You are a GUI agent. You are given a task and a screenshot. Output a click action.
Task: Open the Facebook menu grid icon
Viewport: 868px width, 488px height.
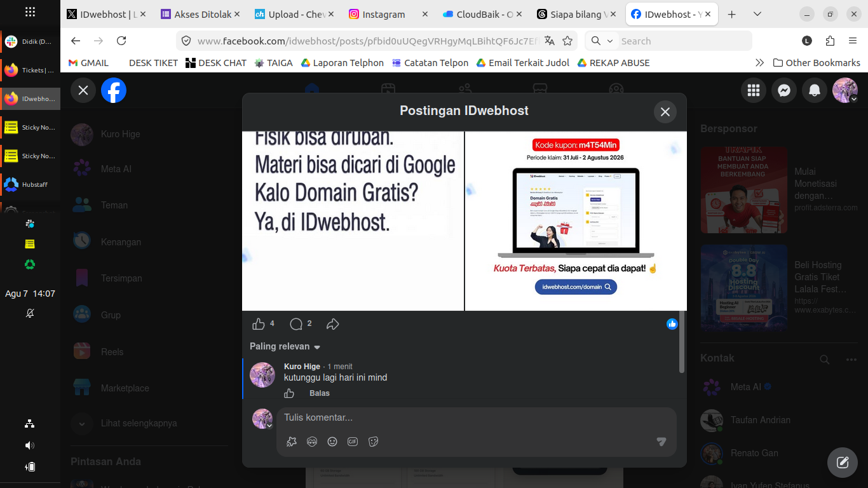754,91
